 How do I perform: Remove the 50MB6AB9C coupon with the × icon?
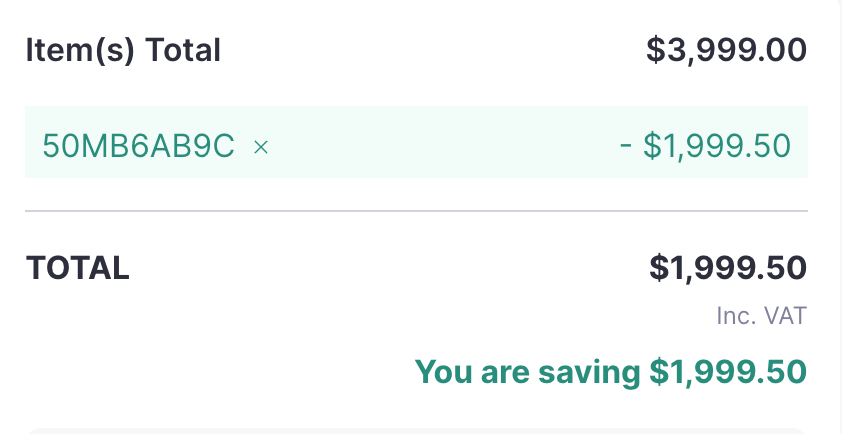tap(261, 147)
